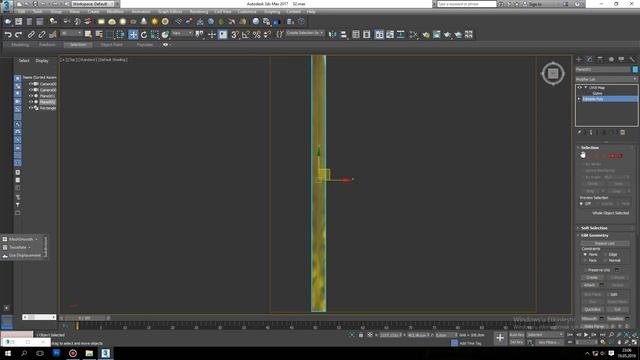Open the Select by Name dialog icon
The image size is (640, 360).
coord(99,35)
